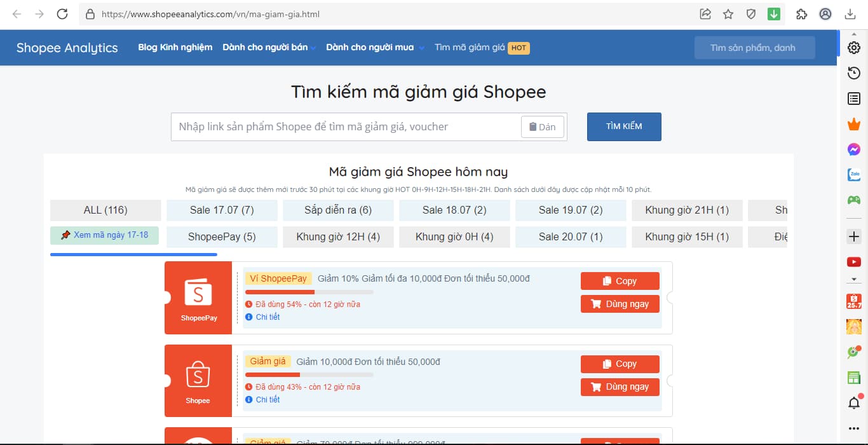Click the browser extensions puzzle icon
This screenshot has width=868, height=445.
[801, 14]
